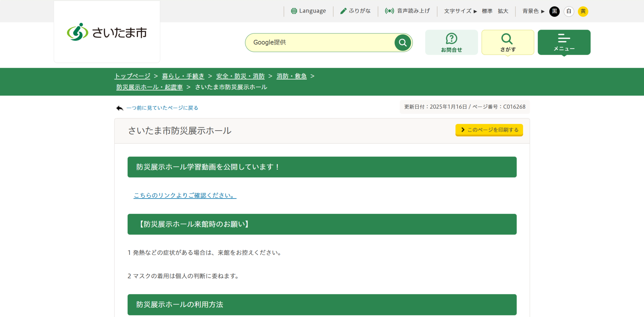644x317 pixels.
Task: Open the メニュー navigation menu
Action: click(x=564, y=42)
